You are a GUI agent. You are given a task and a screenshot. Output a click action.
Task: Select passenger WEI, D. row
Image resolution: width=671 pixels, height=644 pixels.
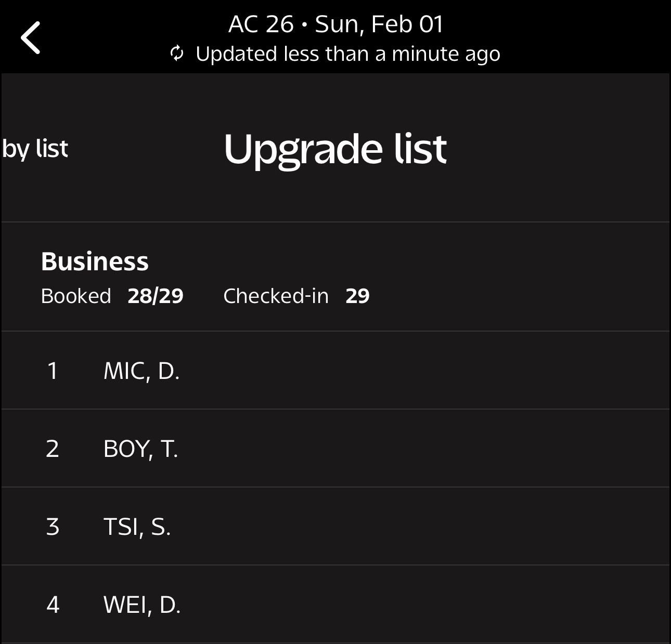pos(142,604)
